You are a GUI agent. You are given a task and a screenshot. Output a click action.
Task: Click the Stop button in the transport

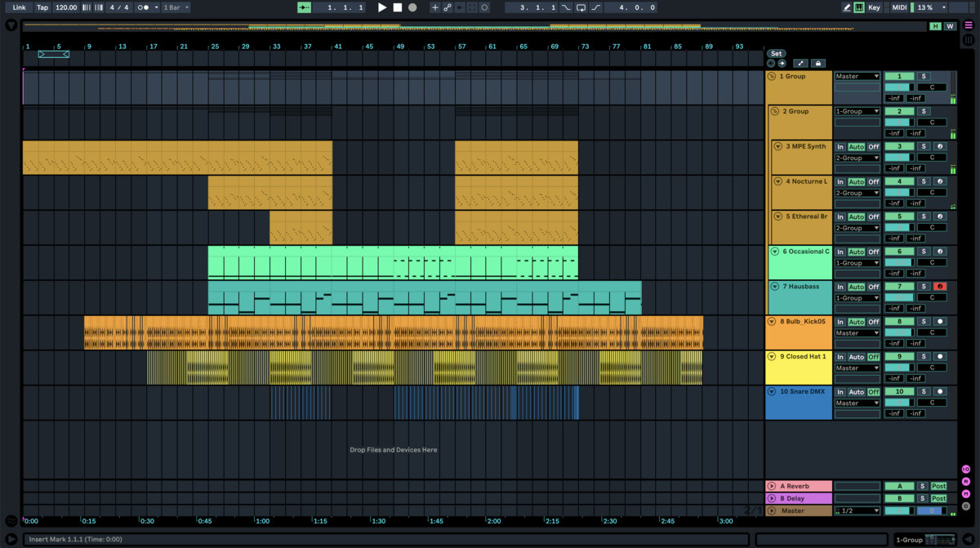pos(398,7)
